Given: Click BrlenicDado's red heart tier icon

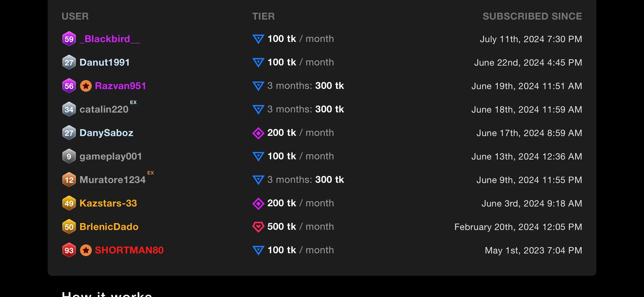Looking at the screenshot, I should click(x=258, y=227).
